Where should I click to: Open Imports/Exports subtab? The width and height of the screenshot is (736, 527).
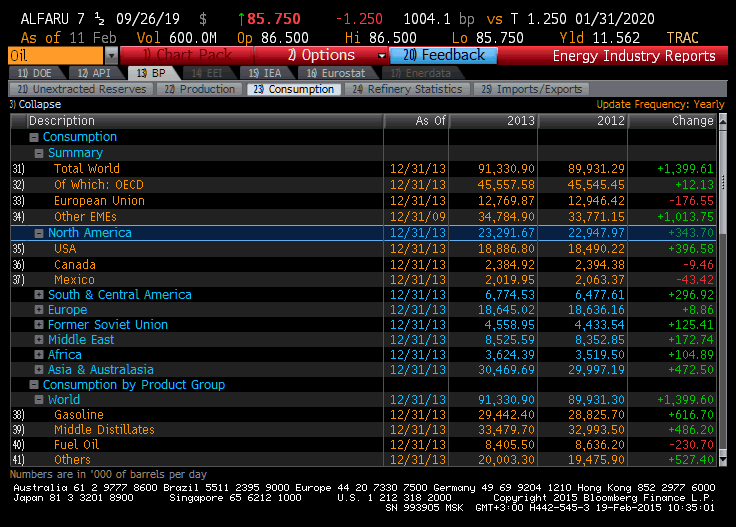tap(531, 89)
